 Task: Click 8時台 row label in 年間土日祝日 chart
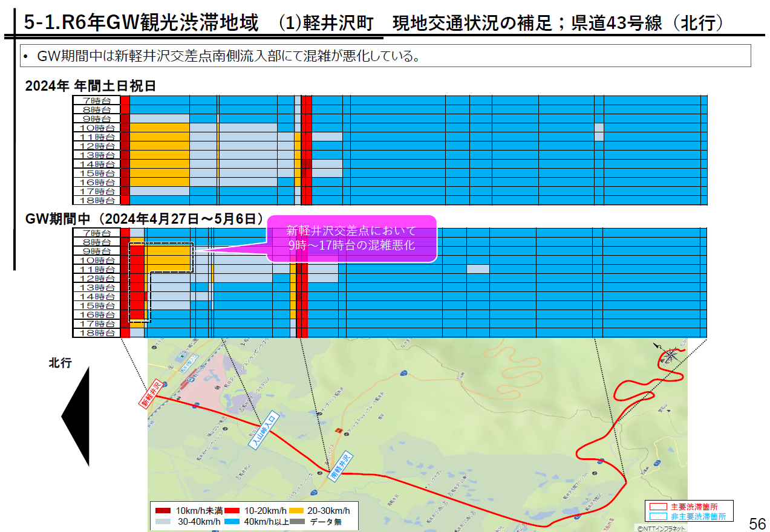point(97,109)
